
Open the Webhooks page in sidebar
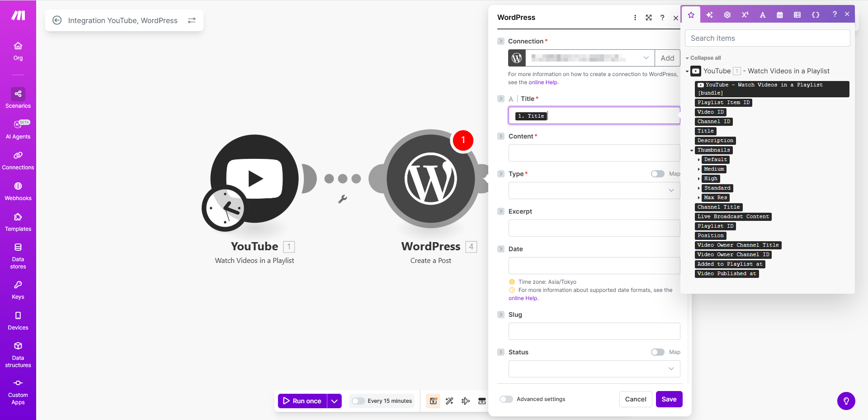[18, 191]
